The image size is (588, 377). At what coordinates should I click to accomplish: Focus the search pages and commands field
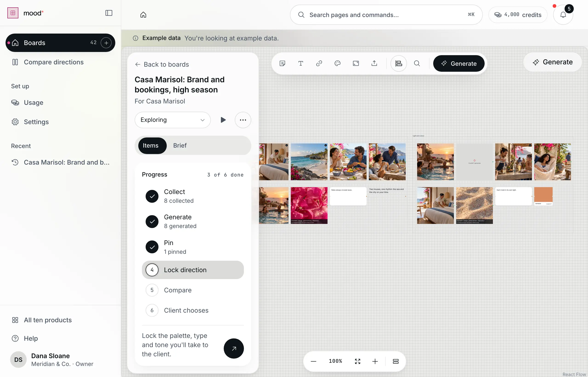[x=386, y=15]
